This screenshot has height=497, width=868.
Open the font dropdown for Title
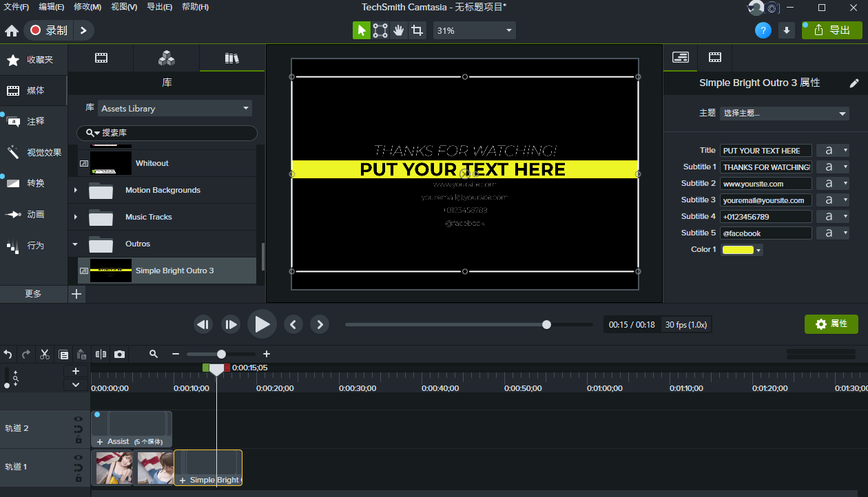[x=833, y=150]
